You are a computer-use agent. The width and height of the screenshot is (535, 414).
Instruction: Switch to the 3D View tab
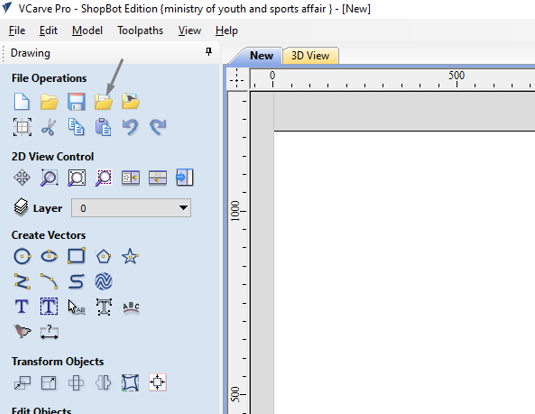(310, 56)
